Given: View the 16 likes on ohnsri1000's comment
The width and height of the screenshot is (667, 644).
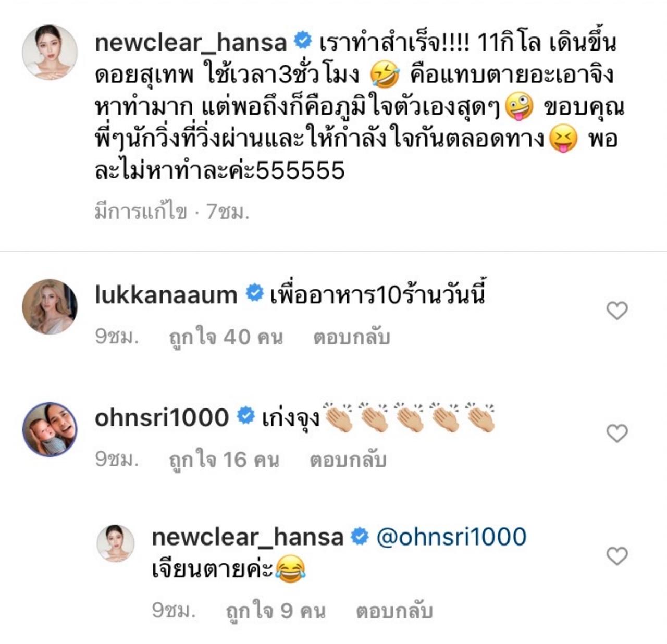Looking at the screenshot, I should tap(224, 460).
